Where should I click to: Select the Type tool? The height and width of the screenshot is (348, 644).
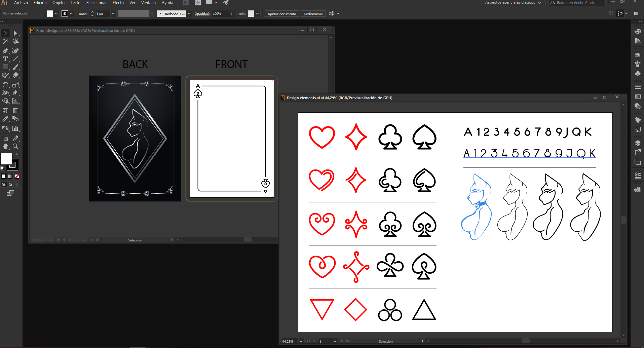tap(5, 59)
